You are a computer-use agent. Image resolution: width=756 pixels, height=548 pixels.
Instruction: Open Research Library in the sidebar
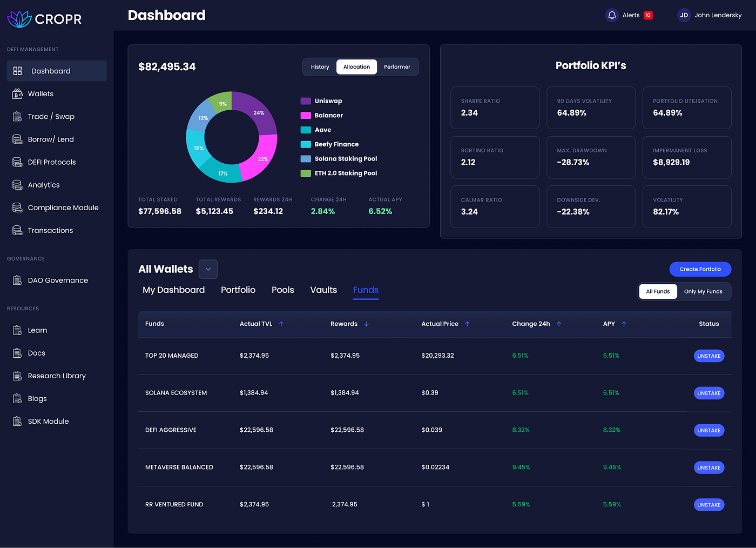[x=57, y=376]
